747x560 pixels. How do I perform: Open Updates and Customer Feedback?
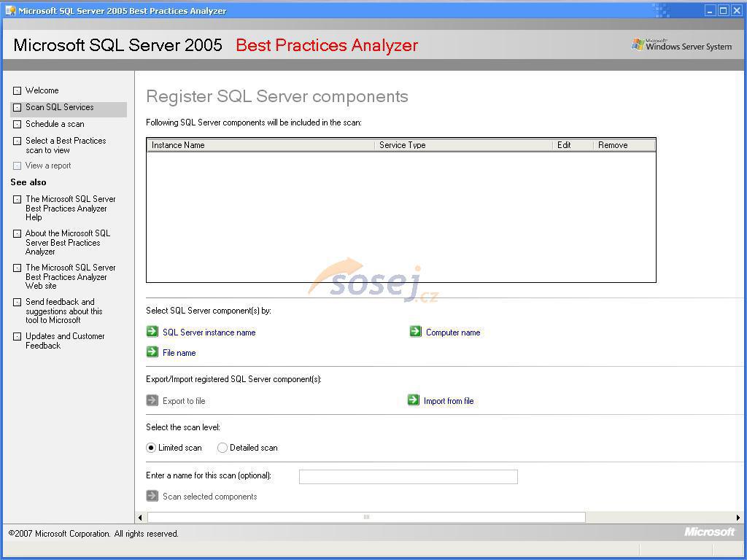65,341
